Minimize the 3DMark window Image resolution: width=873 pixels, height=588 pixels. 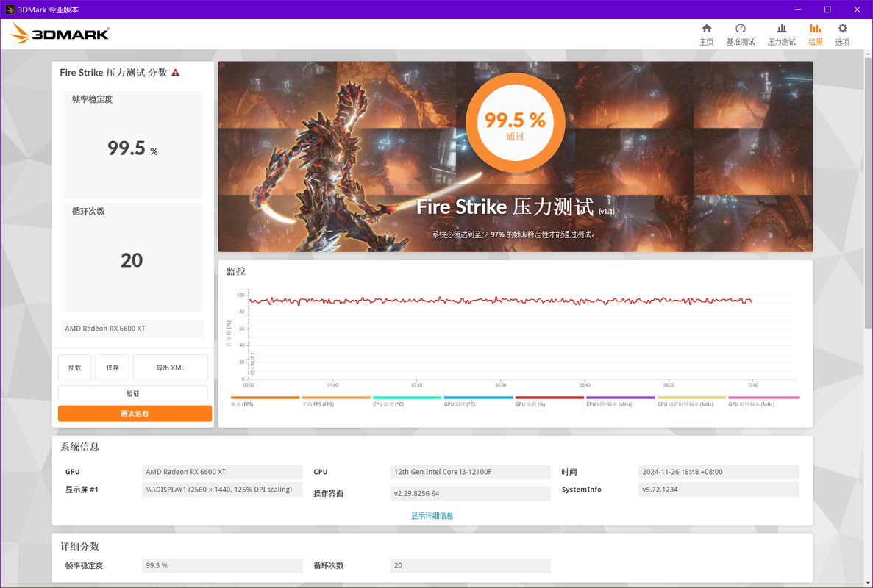pyautogui.click(x=799, y=10)
